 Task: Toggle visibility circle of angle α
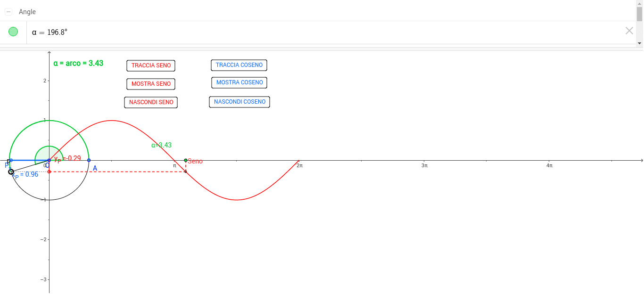[13, 32]
